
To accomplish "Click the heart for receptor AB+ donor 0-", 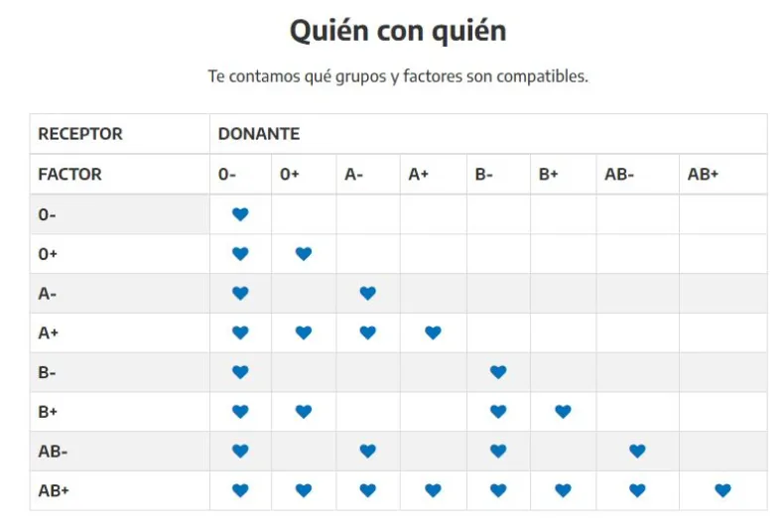I will coord(239,490).
